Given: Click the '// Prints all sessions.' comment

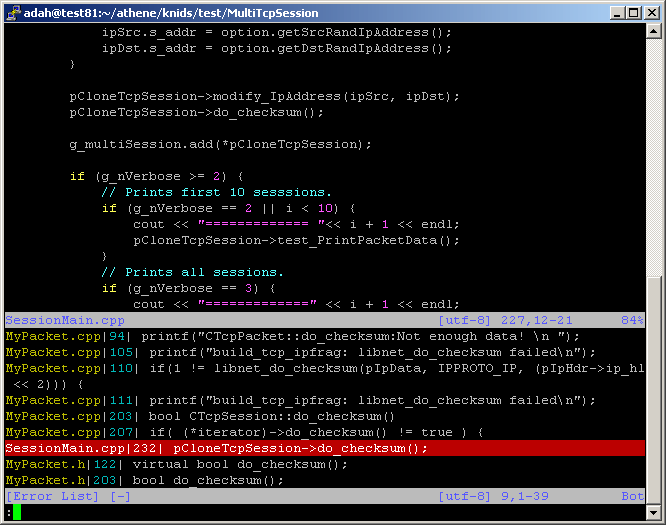Looking at the screenshot, I should pos(192,272).
